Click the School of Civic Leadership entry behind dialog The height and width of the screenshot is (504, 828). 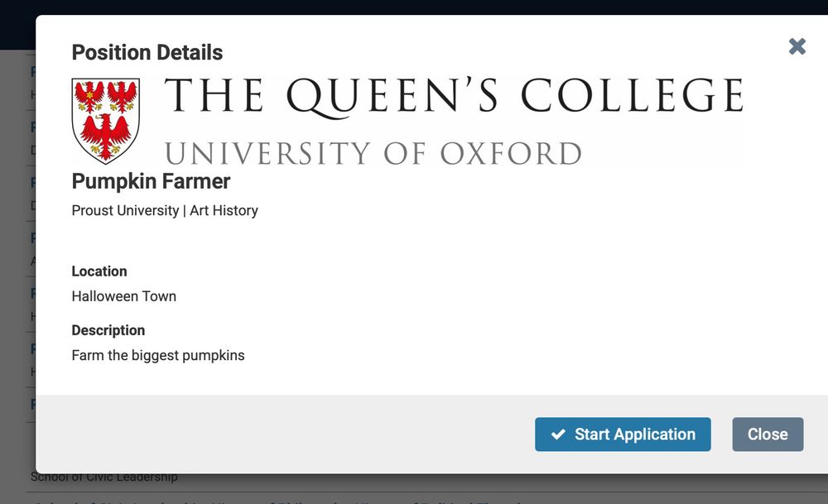(x=104, y=477)
